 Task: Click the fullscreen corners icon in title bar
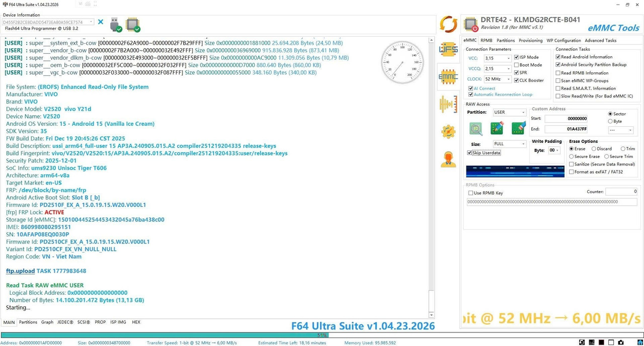tap(95, 4)
